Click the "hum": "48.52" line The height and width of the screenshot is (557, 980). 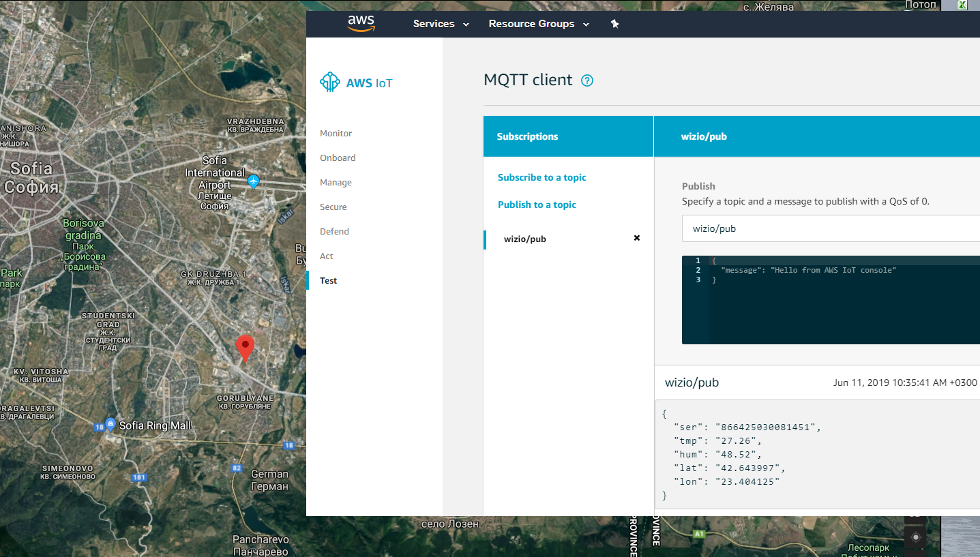[x=718, y=455]
